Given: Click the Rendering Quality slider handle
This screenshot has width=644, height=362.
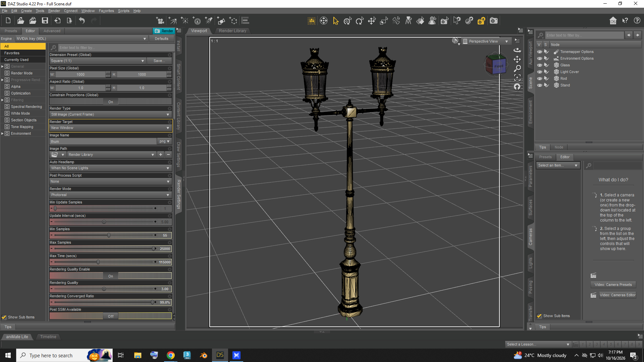Looking at the screenshot, I should point(104,289).
